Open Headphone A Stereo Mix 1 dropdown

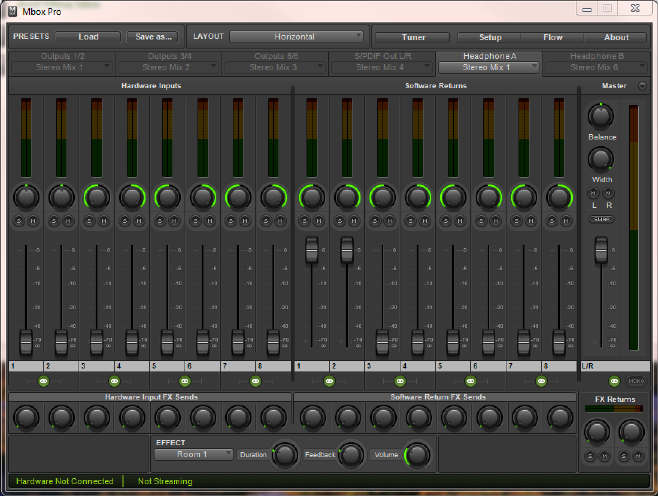489,67
